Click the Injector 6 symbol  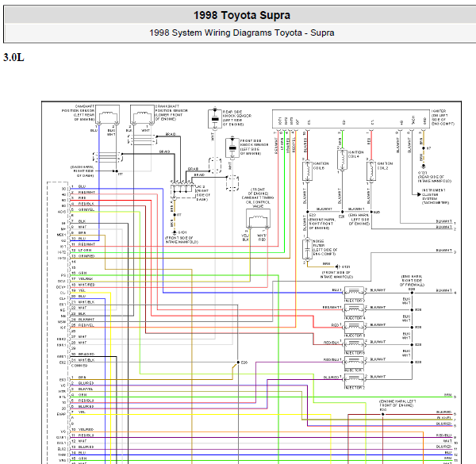[x=354, y=344]
